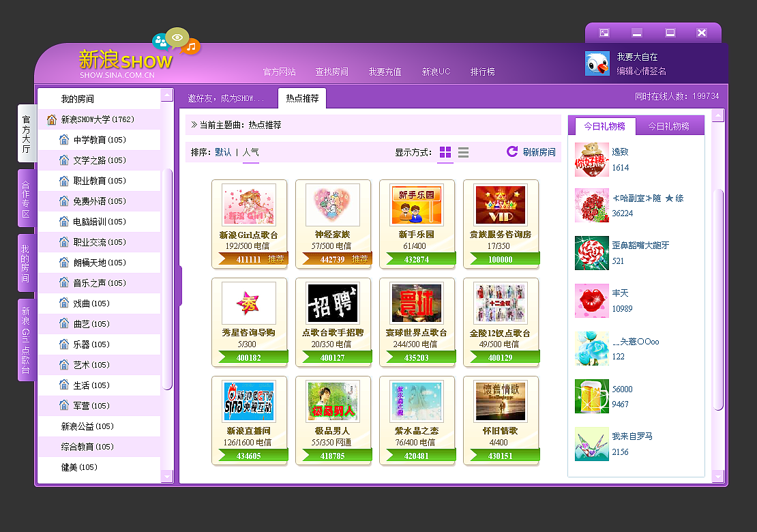Screen dimensions: 757x532
Task: Click house icon beside 新浪SHOW大学
Action: coord(52,119)
